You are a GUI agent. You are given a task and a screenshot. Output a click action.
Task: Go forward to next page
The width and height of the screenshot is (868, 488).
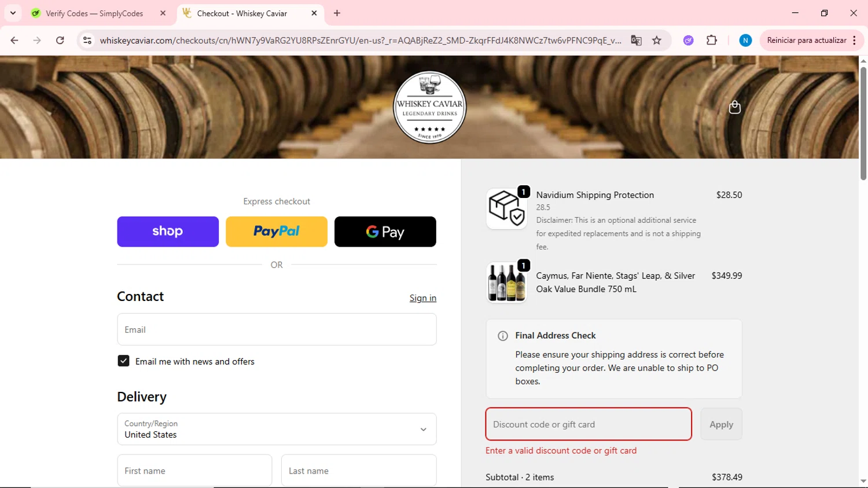(x=37, y=41)
